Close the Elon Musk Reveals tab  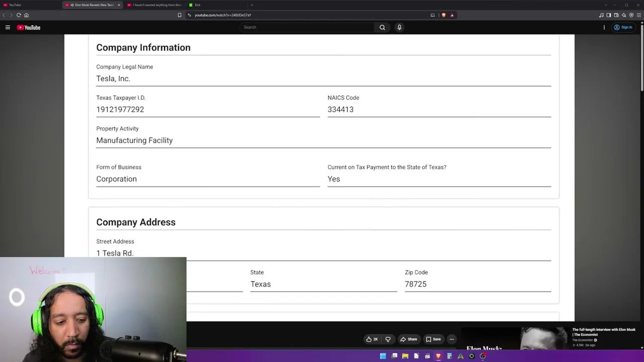point(119,5)
